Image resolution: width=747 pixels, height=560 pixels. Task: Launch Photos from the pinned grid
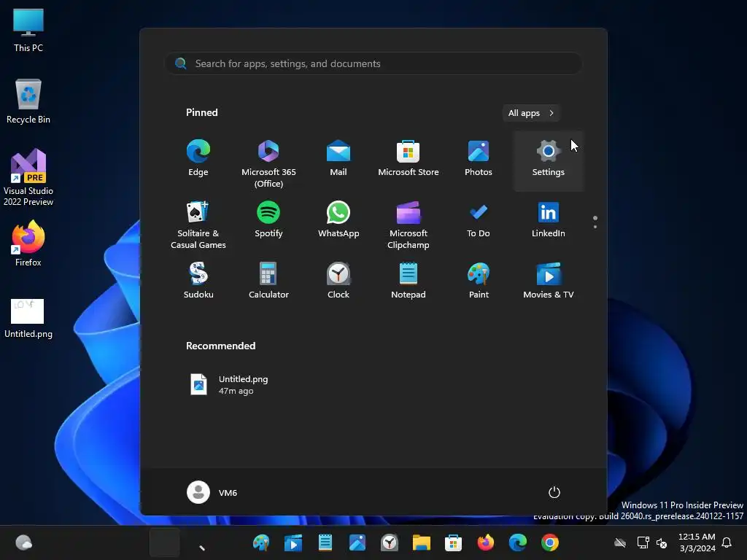[479, 158]
